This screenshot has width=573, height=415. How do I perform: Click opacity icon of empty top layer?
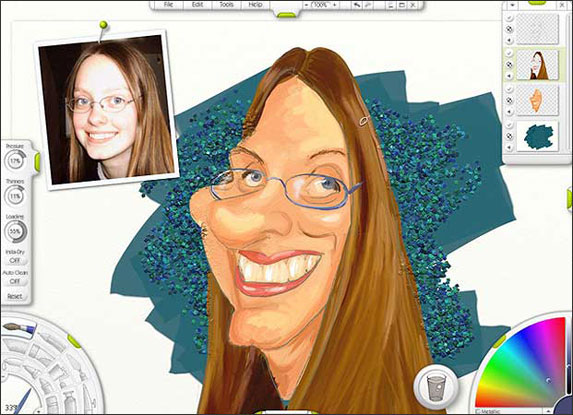[510, 29]
